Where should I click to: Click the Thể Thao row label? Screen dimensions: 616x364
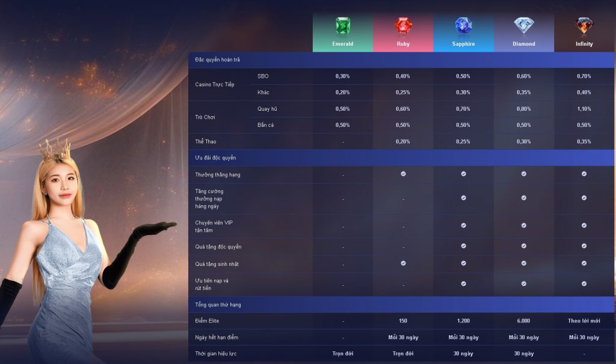coord(206,141)
